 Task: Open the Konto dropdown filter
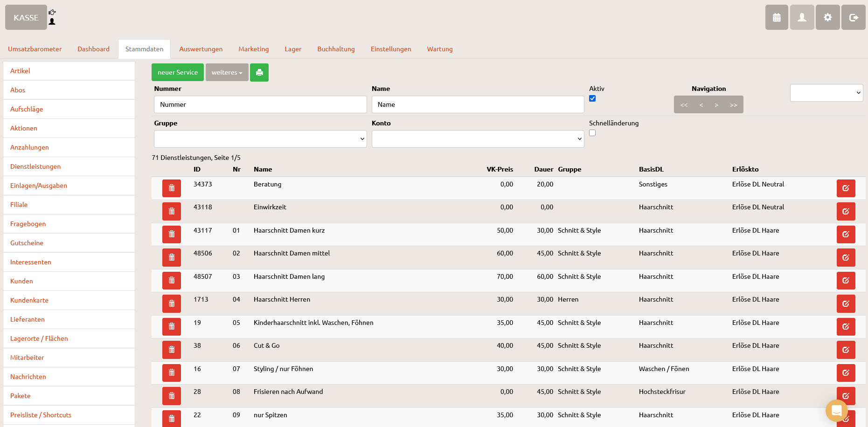[x=478, y=139]
